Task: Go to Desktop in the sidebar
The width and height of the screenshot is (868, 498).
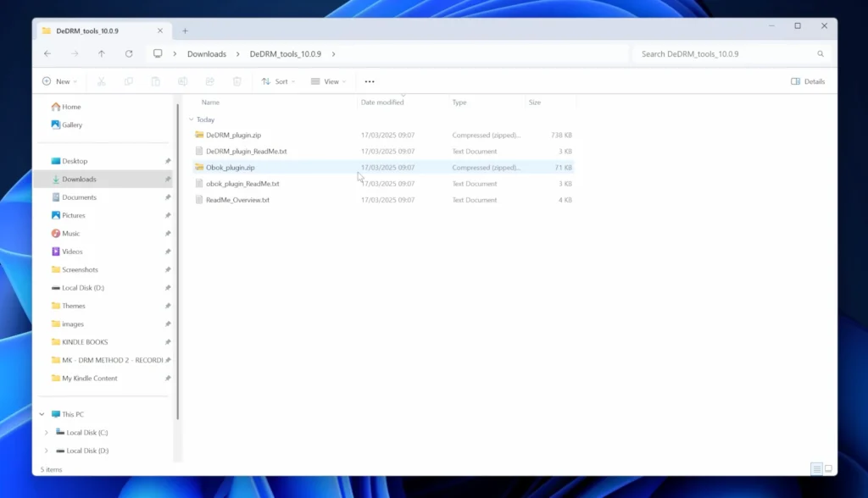Action: point(75,161)
